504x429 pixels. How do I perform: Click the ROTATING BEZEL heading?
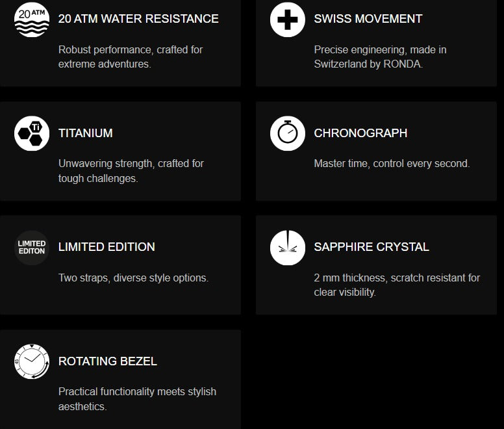tap(107, 361)
